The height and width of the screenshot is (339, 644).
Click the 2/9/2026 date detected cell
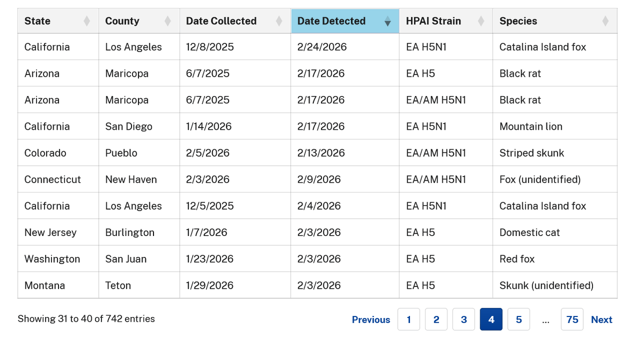point(345,179)
